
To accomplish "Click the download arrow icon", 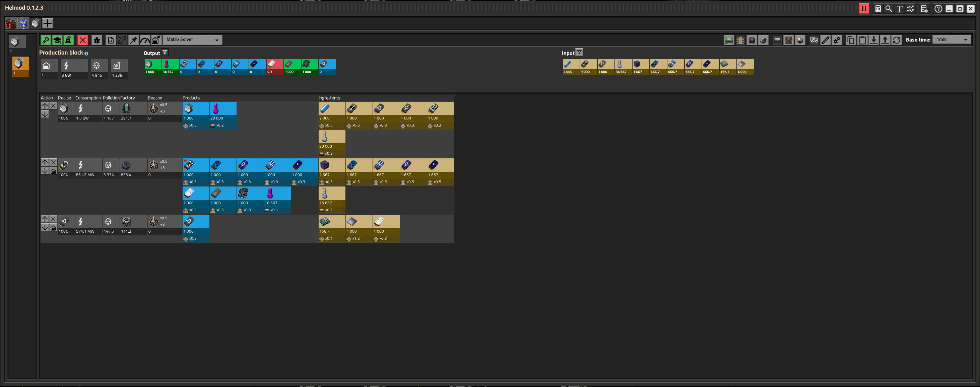I will [874, 40].
